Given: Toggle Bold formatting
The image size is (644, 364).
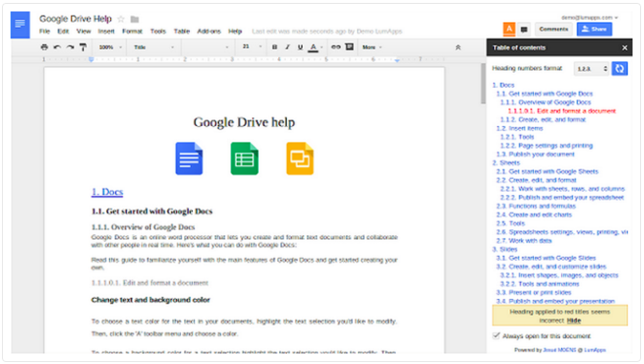Looking at the screenshot, I should pyautogui.click(x=274, y=47).
